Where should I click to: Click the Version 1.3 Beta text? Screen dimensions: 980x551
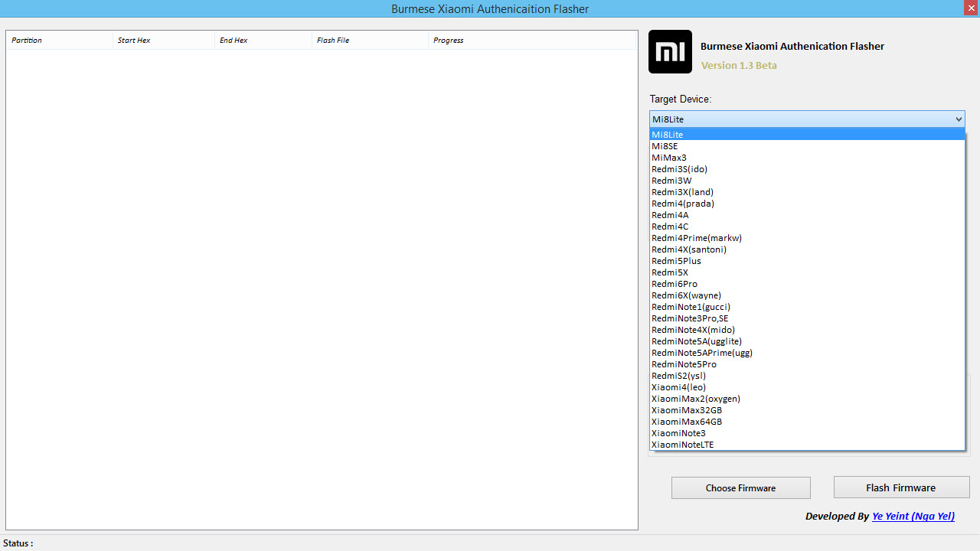tap(739, 66)
